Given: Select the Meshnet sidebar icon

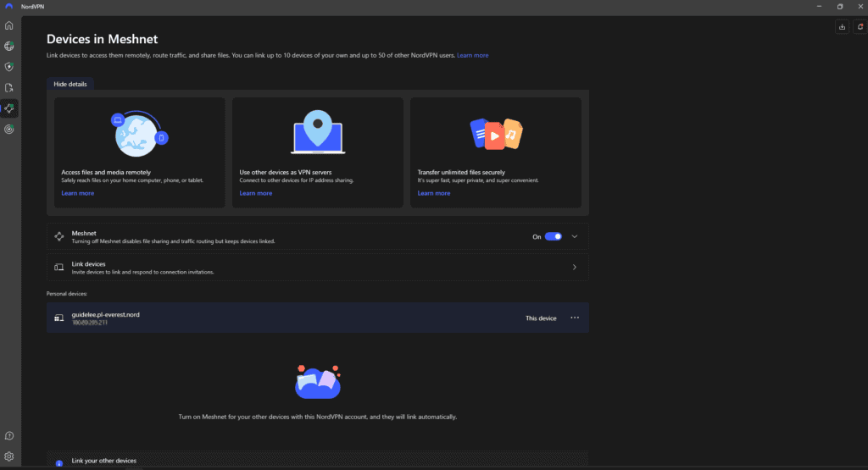Looking at the screenshot, I should tap(9, 108).
